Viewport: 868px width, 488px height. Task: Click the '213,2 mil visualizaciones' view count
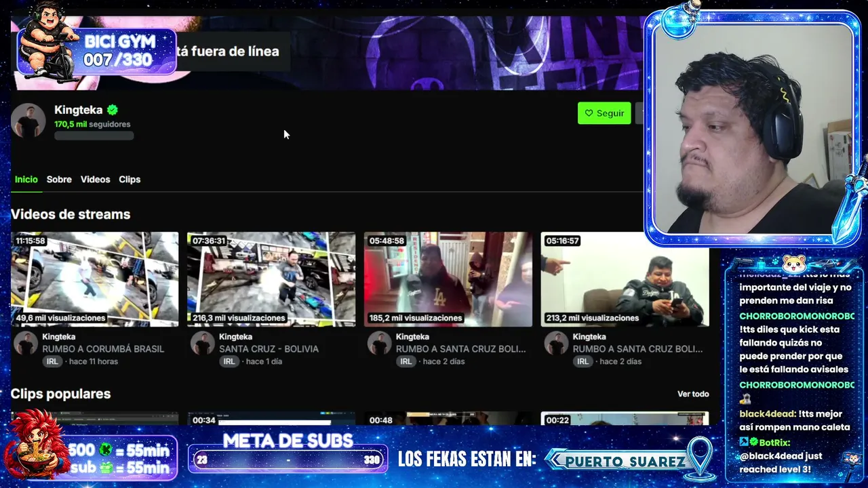[593, 318]
